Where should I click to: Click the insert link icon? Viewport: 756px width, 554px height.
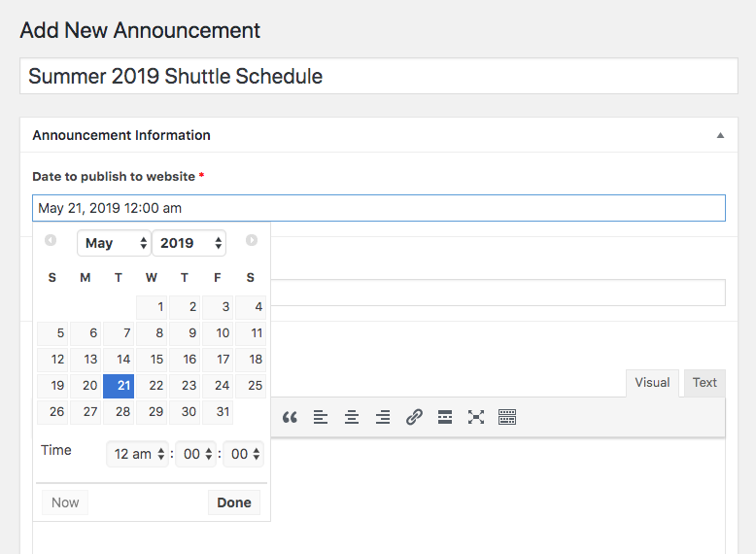point(414,417)
